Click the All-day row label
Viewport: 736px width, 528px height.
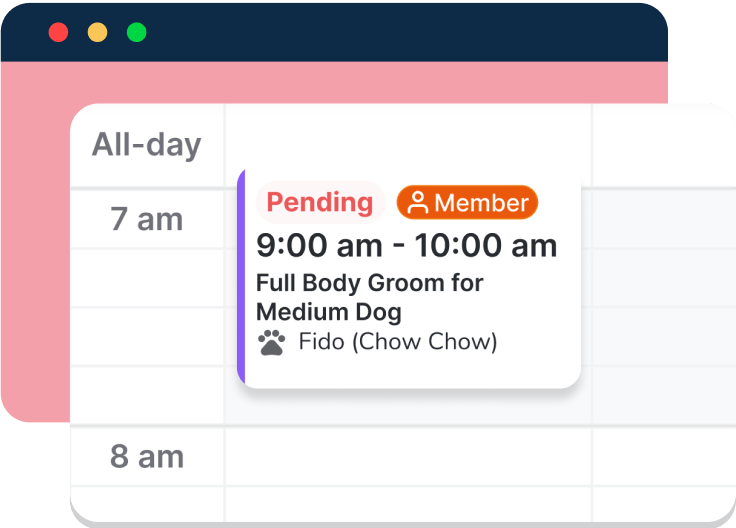[x=146, y=145]
